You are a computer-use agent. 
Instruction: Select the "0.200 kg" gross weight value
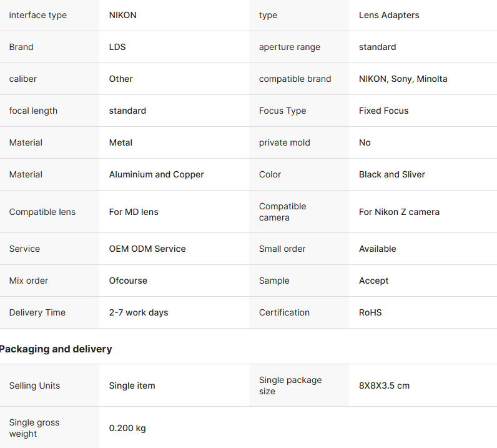coord(127,428)
